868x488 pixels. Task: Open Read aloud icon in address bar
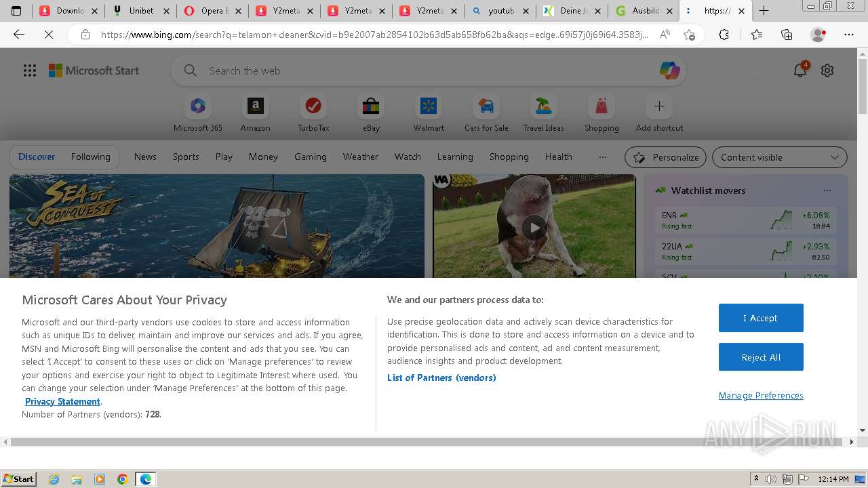665,35
